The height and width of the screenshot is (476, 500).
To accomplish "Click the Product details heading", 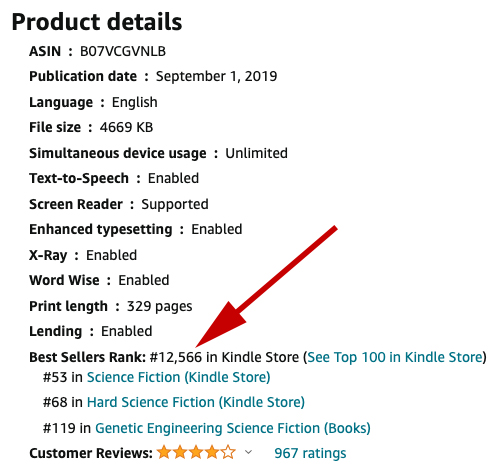I will pyautogui.click(x=97, y=22).
